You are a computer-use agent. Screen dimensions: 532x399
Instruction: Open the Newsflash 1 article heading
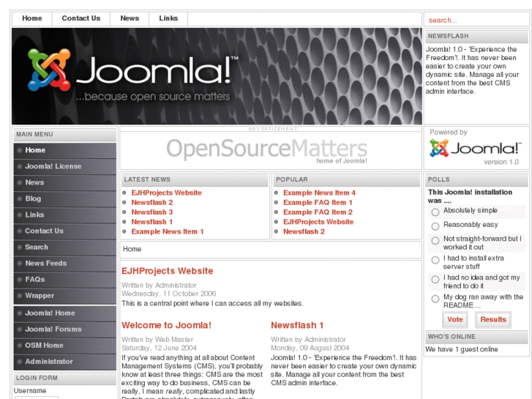(297, 325)
